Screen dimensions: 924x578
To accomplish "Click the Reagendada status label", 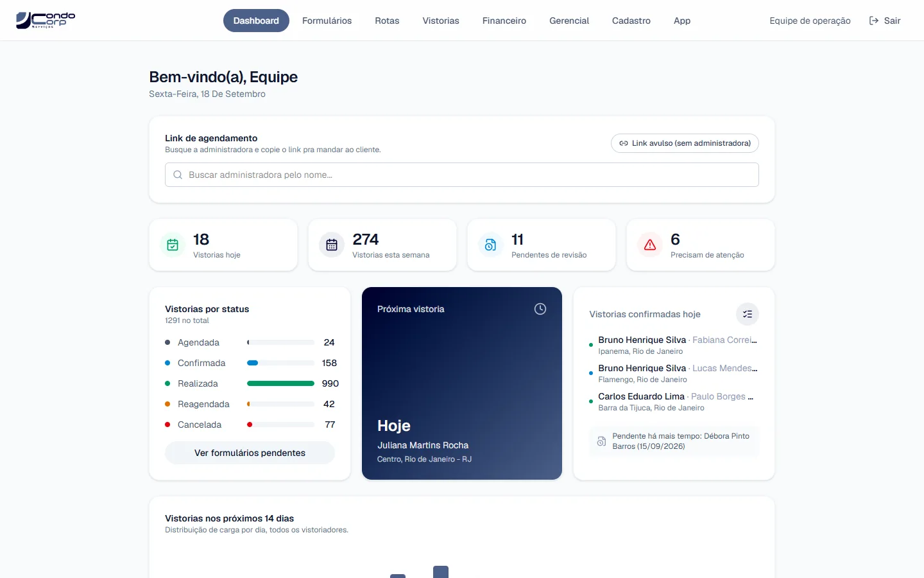I will (x=203, y=404).
